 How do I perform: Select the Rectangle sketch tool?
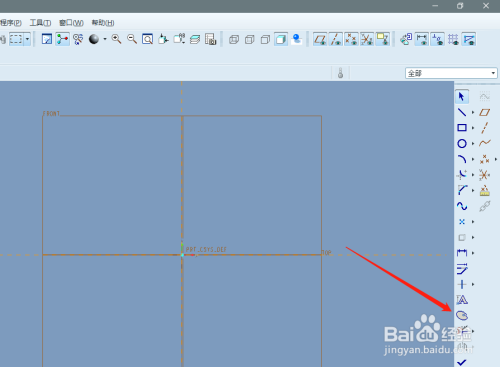pos(462,128)
